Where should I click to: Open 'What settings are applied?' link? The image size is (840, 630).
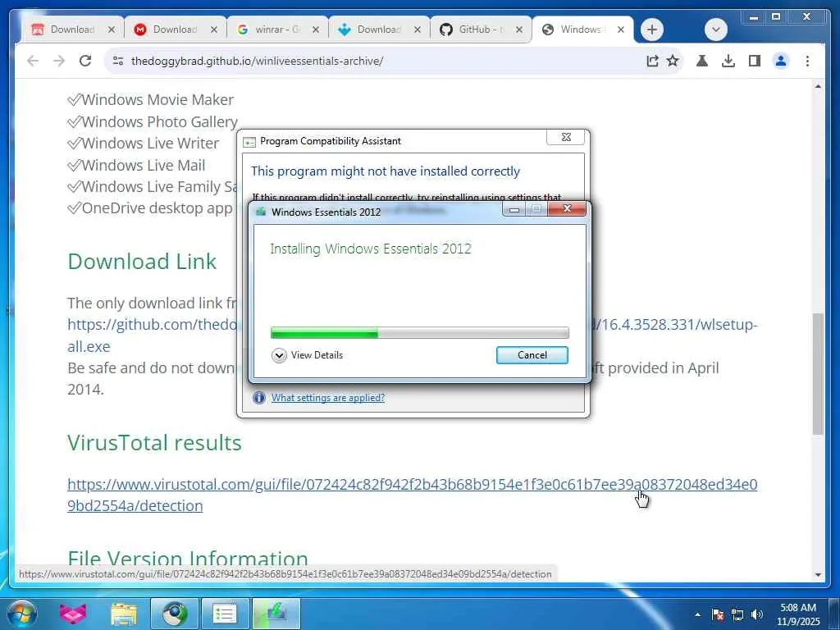[328, 398]
